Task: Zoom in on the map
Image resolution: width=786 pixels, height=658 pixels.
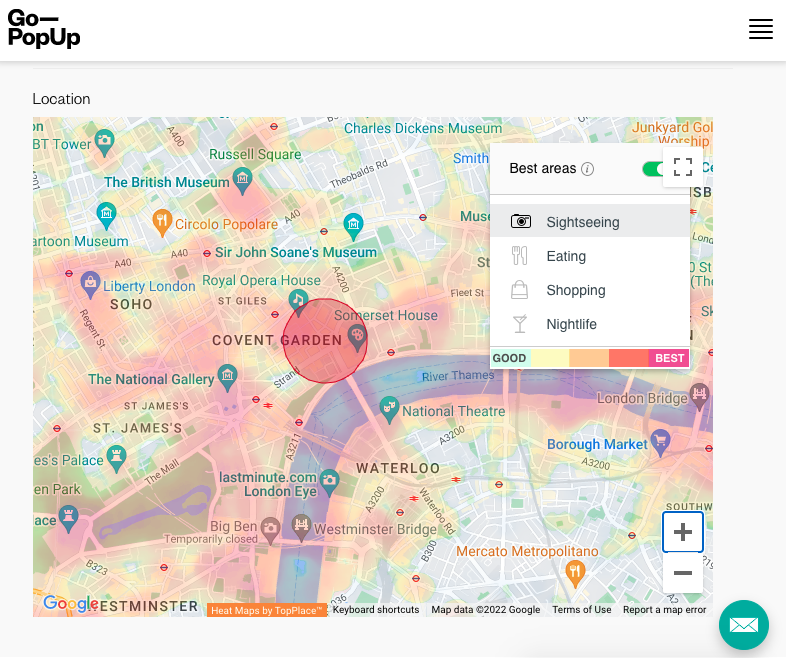Action: point(683,532)
